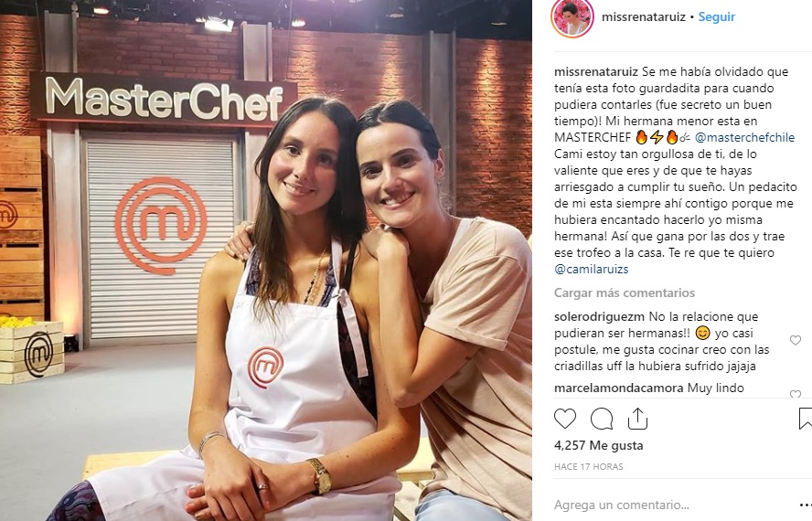
Task: Save the post with the bookmark icon
Action: pyautogui.click(x=806, y=419)
